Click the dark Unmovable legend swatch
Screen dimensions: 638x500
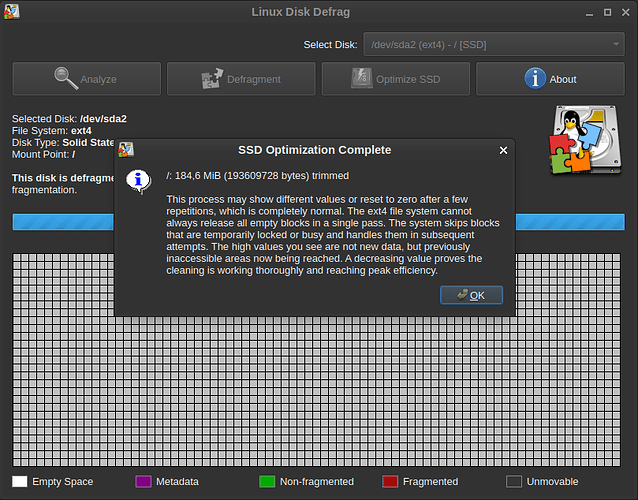(514, 482)
